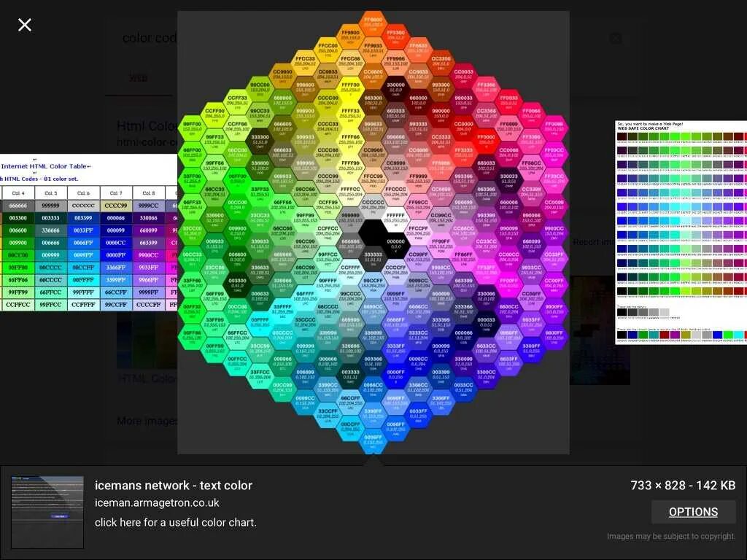Click the CCFFCC cell in the HTML color table
The height and width of the screenshot is (560, 747).
pyautogui.click(x=18, y=305)
